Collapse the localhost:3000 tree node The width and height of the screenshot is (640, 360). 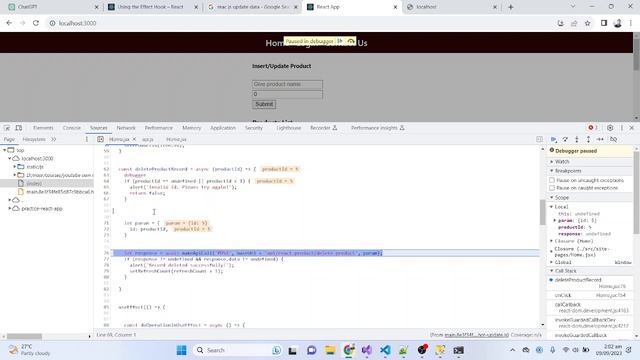(x=9, y=158)
